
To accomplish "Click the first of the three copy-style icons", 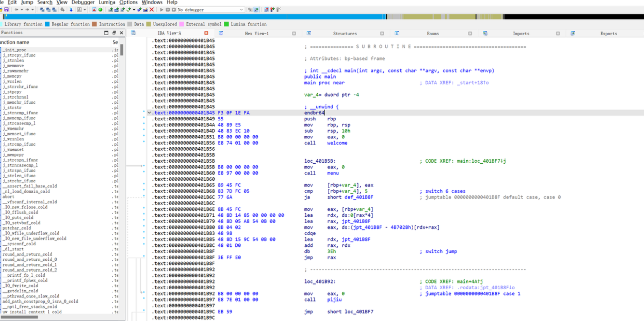I will [x=42, y=10].
